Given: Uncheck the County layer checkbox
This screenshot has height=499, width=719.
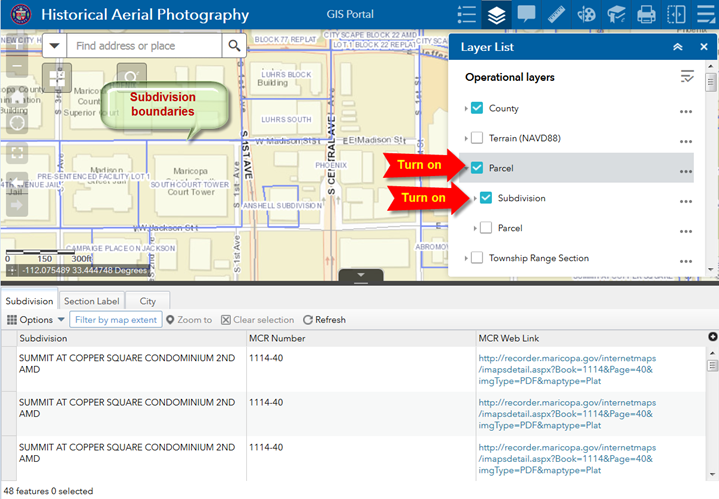Looking at the screenshot, I should point(477,108).
